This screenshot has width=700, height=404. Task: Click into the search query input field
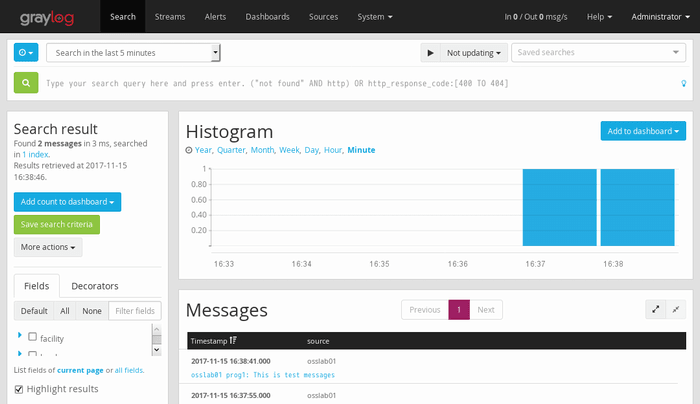pyautogui.click(x=350, y=84)
